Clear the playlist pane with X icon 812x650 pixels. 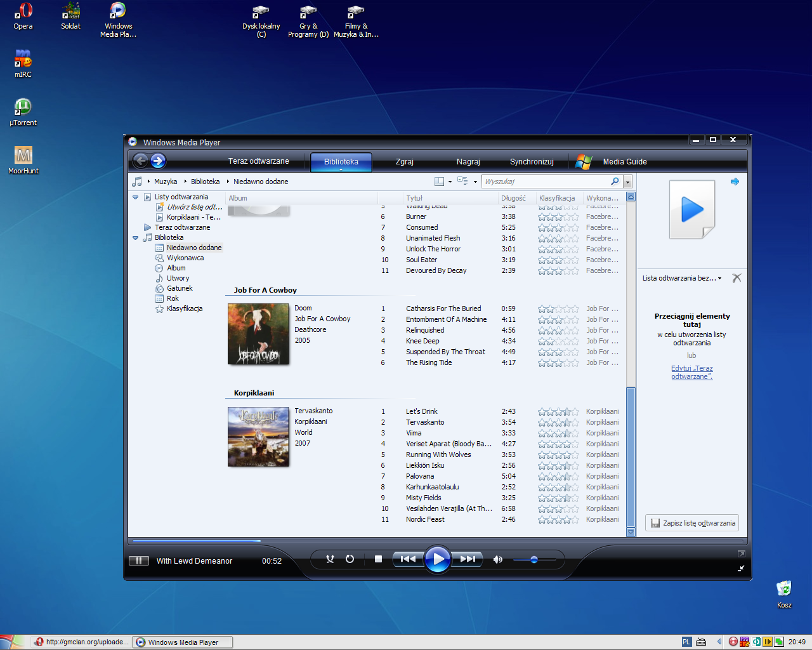[x=737, y=278]
